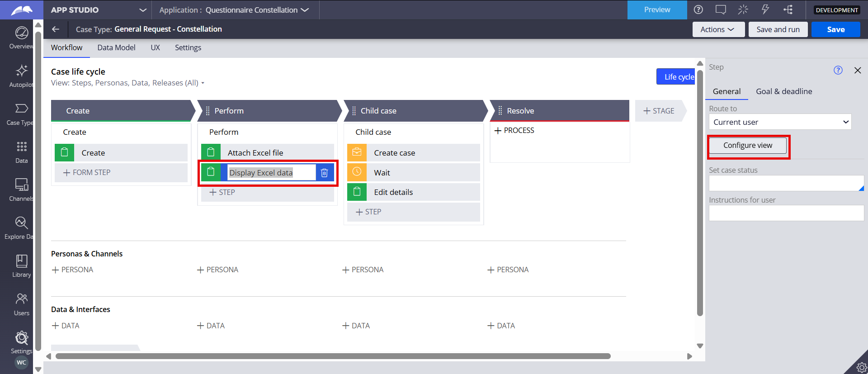Click the Wait step clock icon
Viewport: 868px width, 374px height.
coord(357,172)
